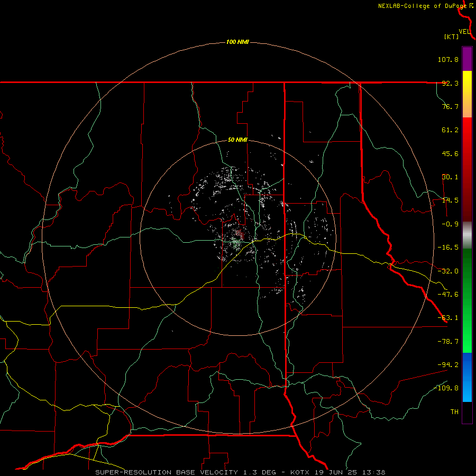
Task: Click the [KT] units label
Action: 452,36
